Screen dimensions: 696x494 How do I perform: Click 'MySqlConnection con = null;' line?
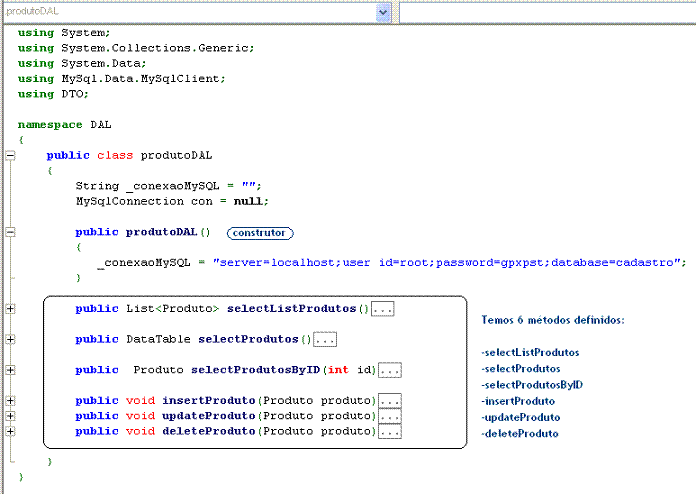coord(172,202)
